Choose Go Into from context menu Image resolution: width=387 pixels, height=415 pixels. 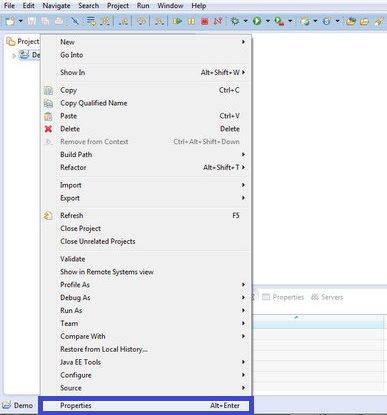coord(146,55)
